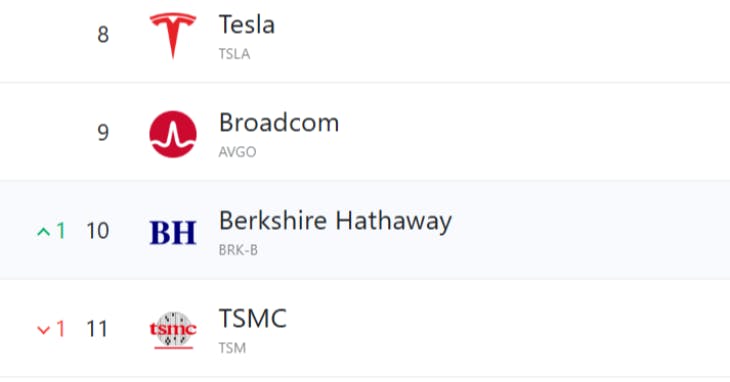
Task: Click the red Broadcom logo
Action: pyautogui.click(x=173, y=134)
